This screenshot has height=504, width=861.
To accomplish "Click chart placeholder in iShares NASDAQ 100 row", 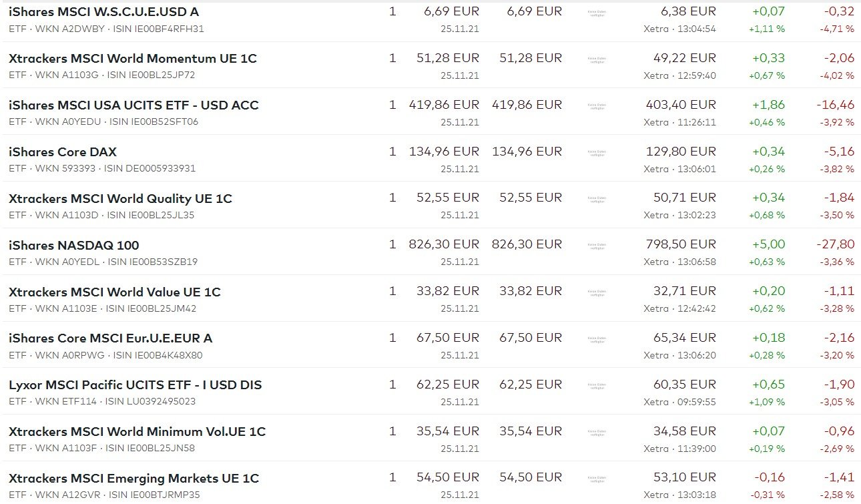I will tap(597, 246).
